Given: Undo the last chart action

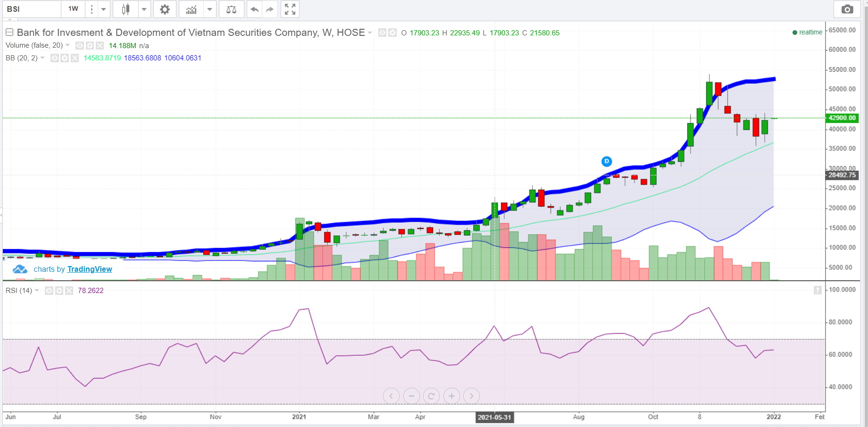Looking at the screenshot, I should tap(254, 9).
